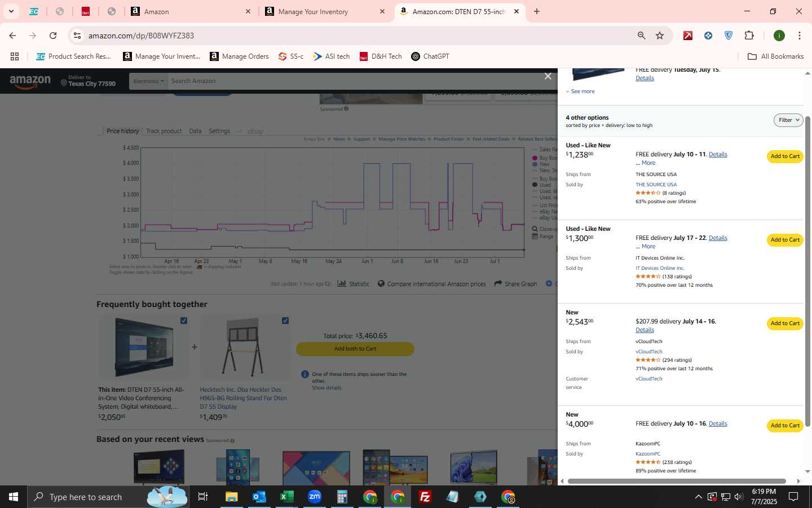Click the offers panel vertical scrollbar
Image resolution: width=812 pixels, height=508 pixels.
click(x=807, y=271)
